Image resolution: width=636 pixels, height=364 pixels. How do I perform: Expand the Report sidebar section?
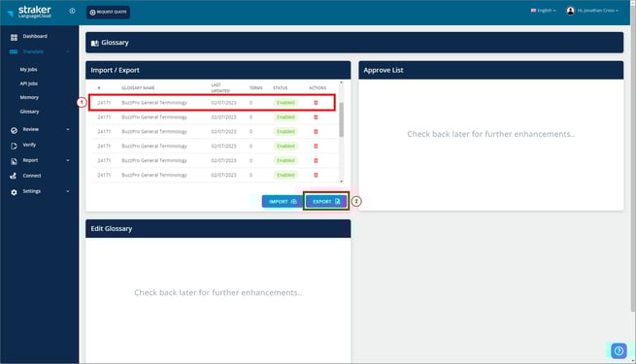tap(68, 160)
